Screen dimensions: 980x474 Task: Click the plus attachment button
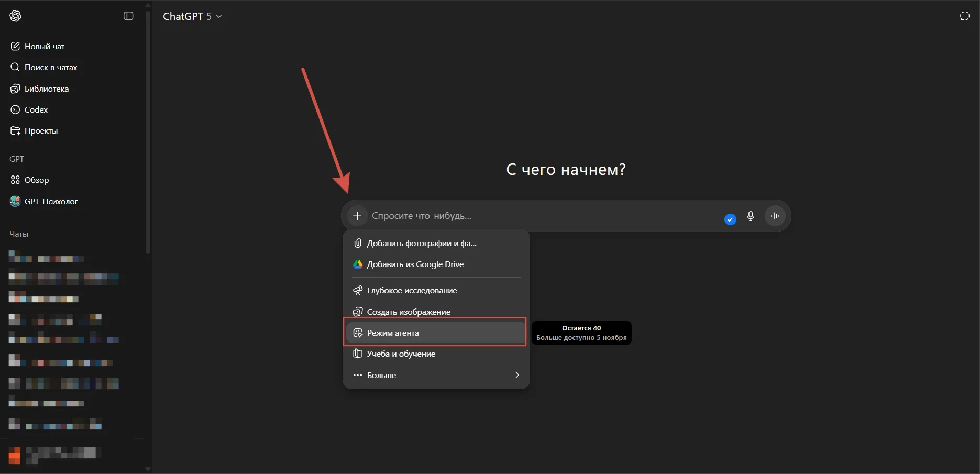[357, 216]
